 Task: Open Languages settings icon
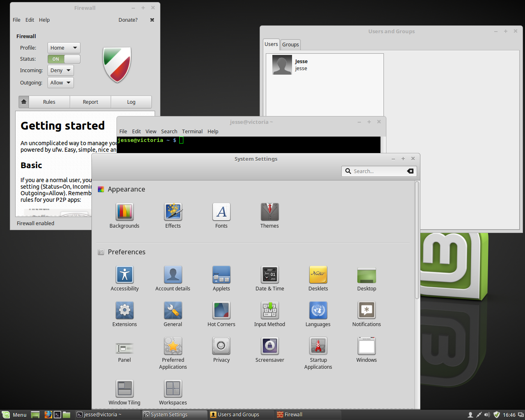coord(318,310)
